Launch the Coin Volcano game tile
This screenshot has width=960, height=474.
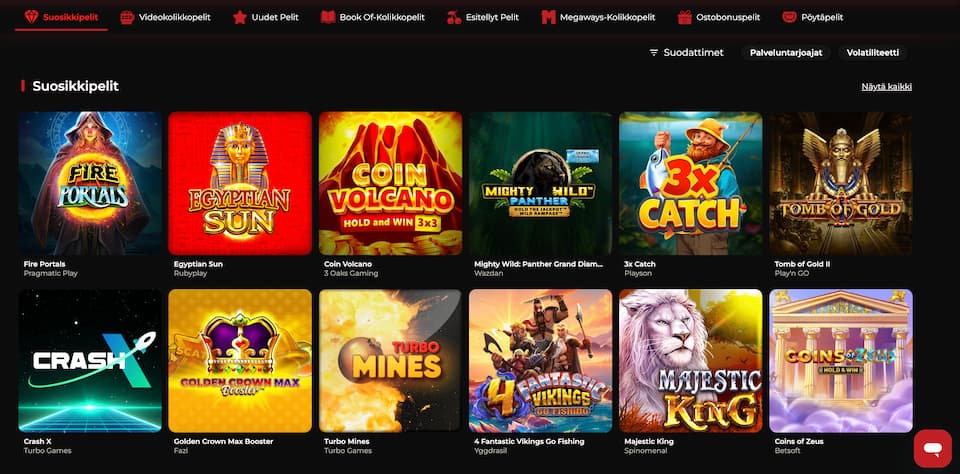[391, 183]
